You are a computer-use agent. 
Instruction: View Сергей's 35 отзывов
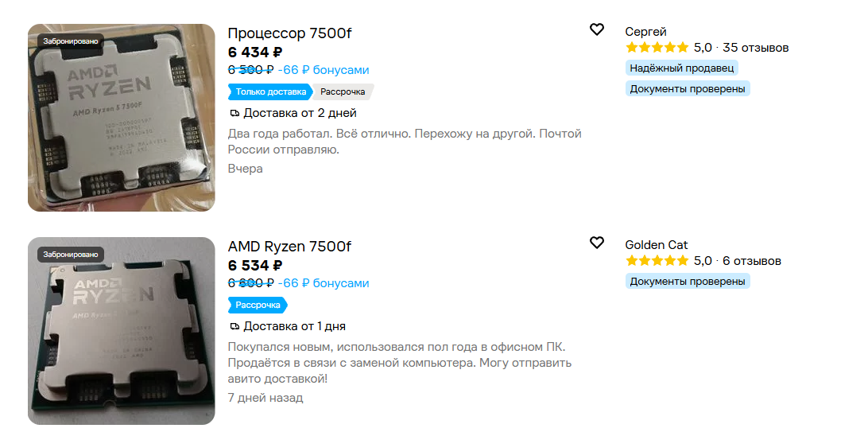(756, 48)
